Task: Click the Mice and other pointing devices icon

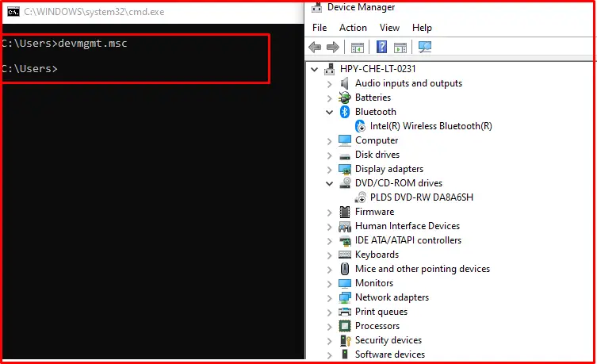Action: (345, 269)
